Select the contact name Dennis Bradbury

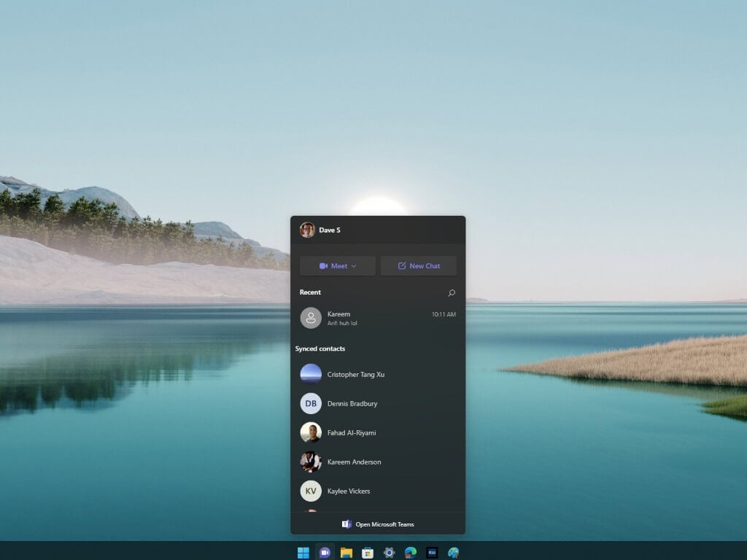tap(352, 403)
